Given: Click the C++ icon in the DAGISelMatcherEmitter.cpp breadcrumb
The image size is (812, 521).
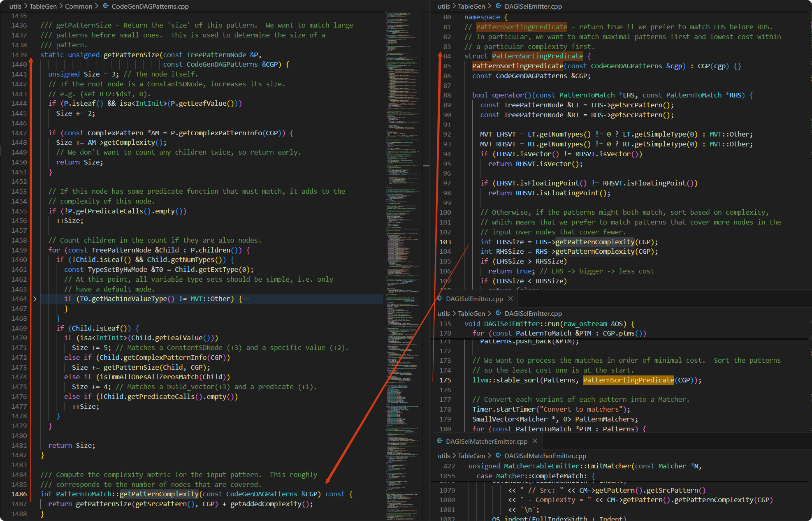Looking at the screenshot, I should (498, 456).
